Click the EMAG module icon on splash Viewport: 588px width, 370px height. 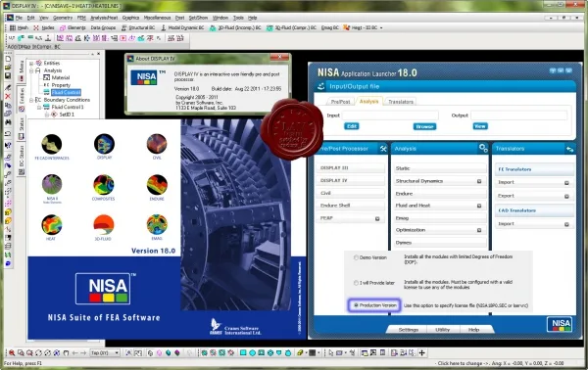pos(157,225)
